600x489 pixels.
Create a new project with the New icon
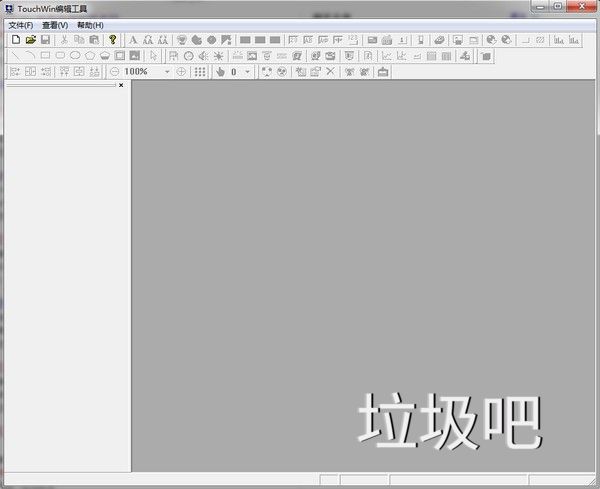tap(16, 40)
